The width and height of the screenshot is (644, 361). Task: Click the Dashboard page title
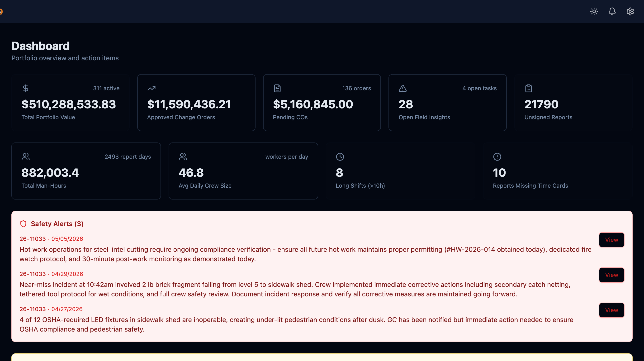41,46
